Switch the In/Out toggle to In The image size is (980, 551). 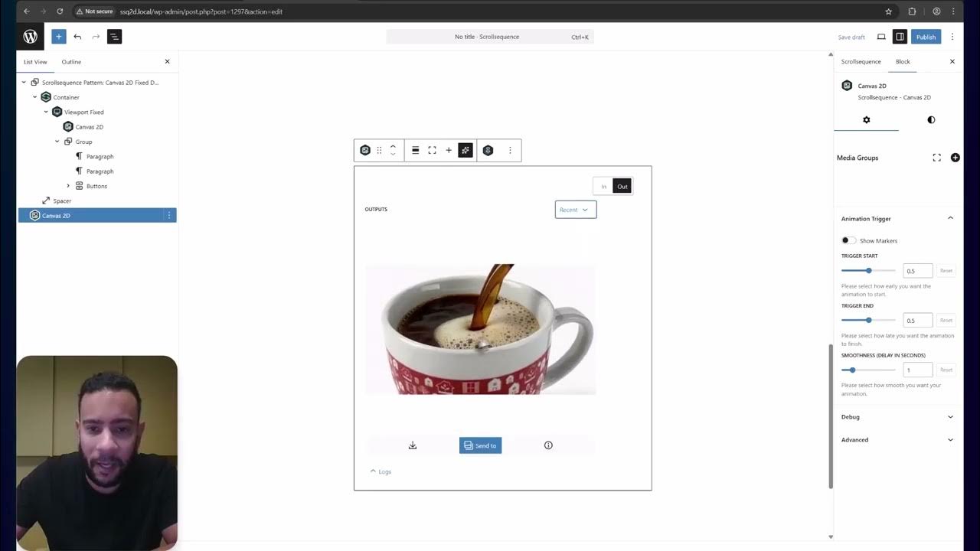(x=603, y=186)
